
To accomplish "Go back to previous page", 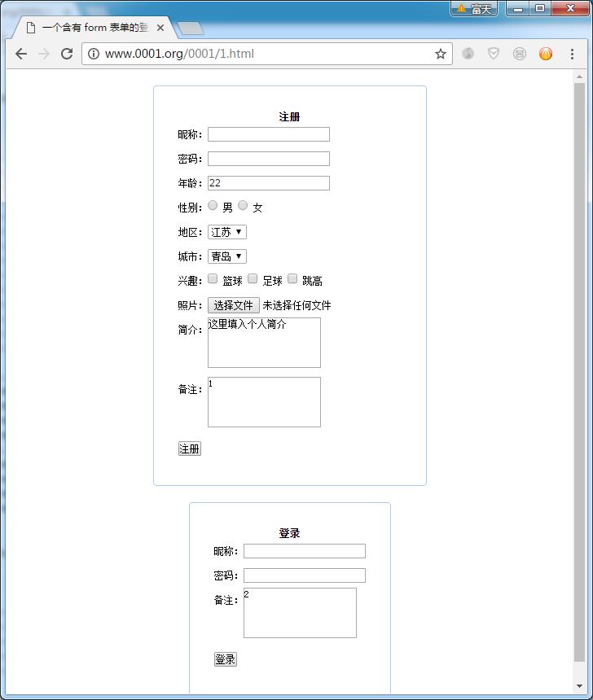I will (x=21, y=54).
